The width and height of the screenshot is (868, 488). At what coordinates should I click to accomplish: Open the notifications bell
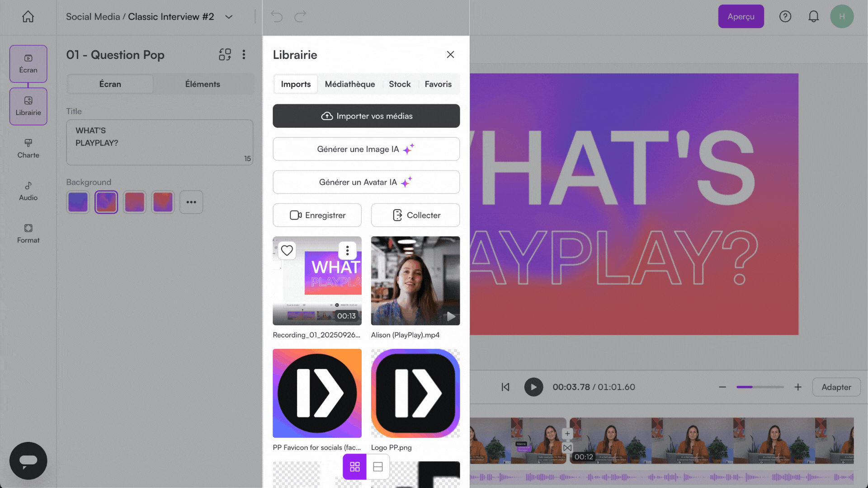pyautogui.click(x=813, y=17)
